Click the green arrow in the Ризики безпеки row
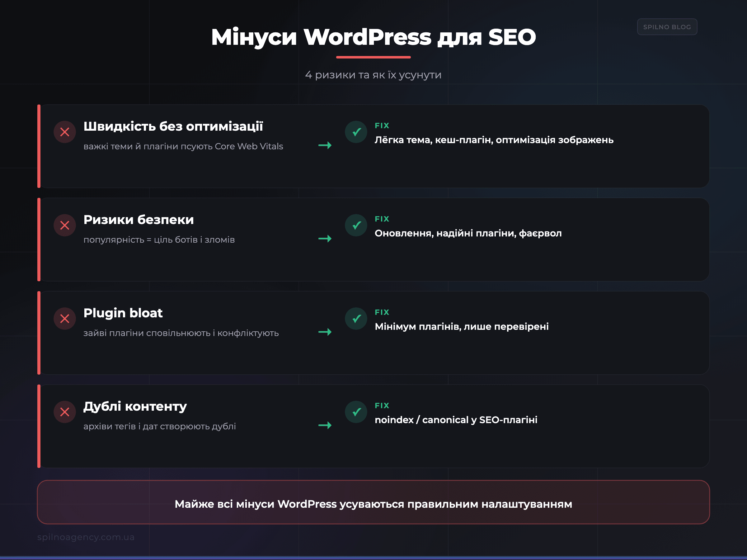747x560 pixels. click(x=325, y=239)
